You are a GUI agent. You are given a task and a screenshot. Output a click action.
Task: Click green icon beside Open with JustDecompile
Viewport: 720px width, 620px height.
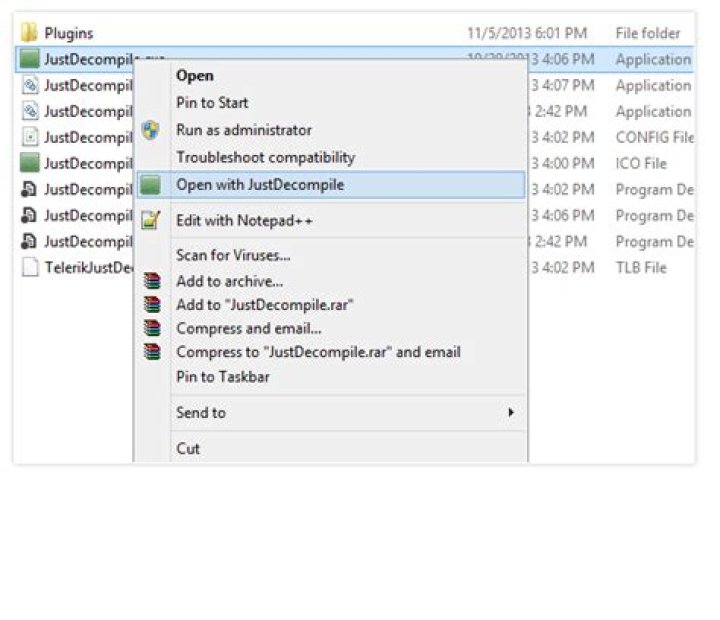pyautogui.click(x=151, y=185)
